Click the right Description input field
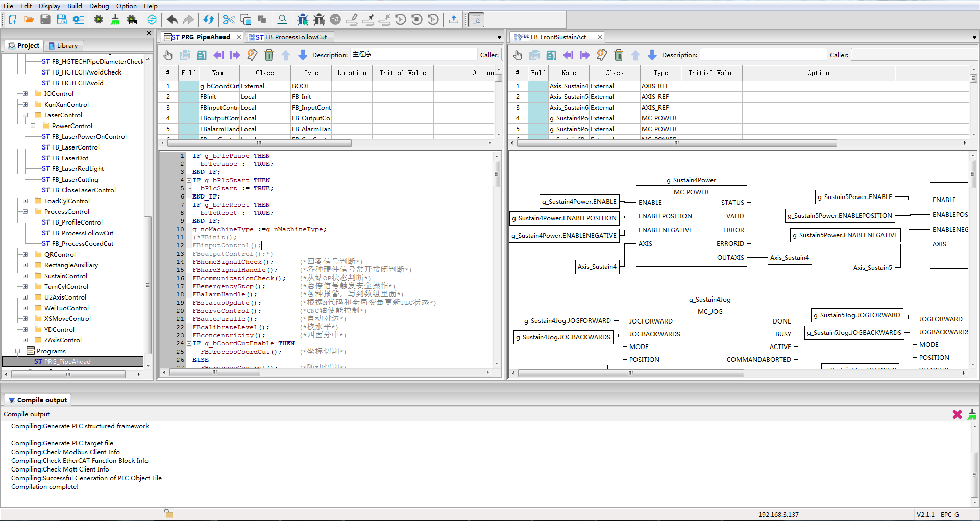Image resolution: width=980 pixels, height=521 pixels. [x=763, y=55]
